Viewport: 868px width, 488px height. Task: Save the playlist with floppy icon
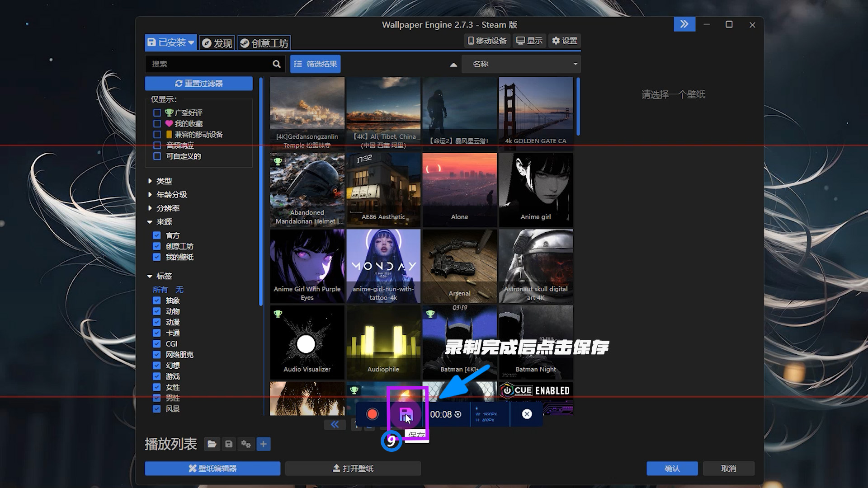(229, 444)
